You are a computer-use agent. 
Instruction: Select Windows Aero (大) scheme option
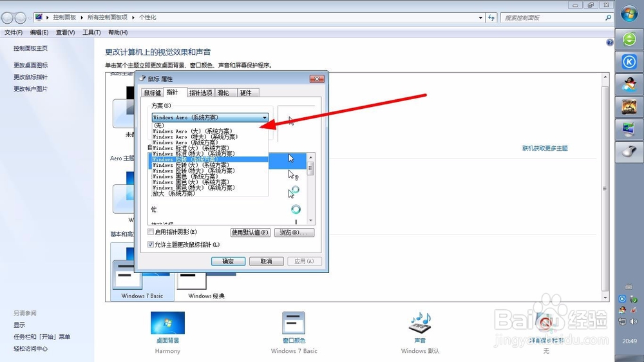coord(192,131)
